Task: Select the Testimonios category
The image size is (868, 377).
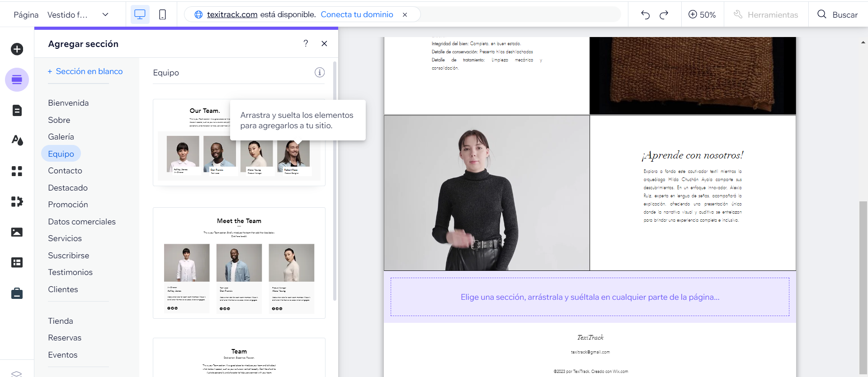Action: (70, 272)
